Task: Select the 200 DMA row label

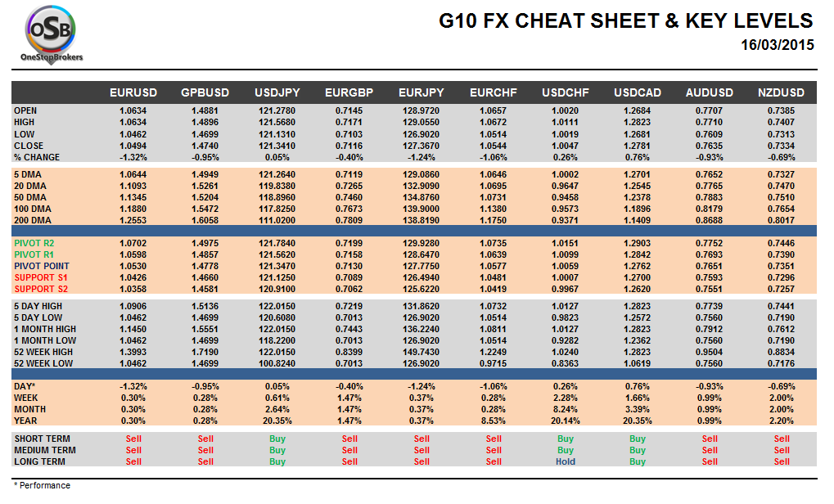Action: point(32,221)
